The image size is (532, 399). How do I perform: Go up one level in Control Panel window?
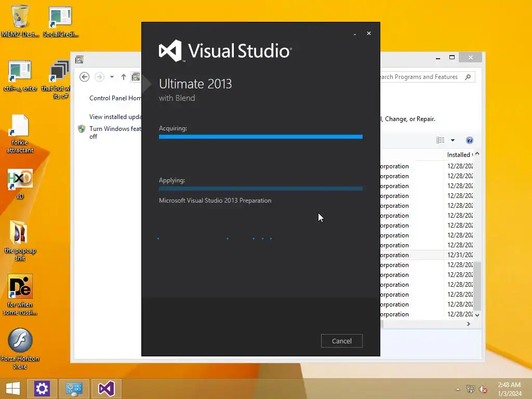pyautogui.click(x=124, y=77)
